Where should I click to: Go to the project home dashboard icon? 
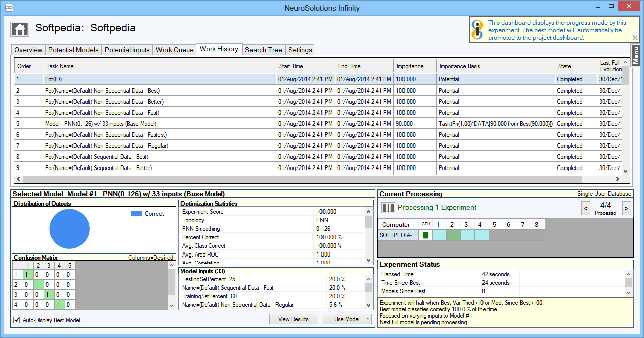(20, 28)
